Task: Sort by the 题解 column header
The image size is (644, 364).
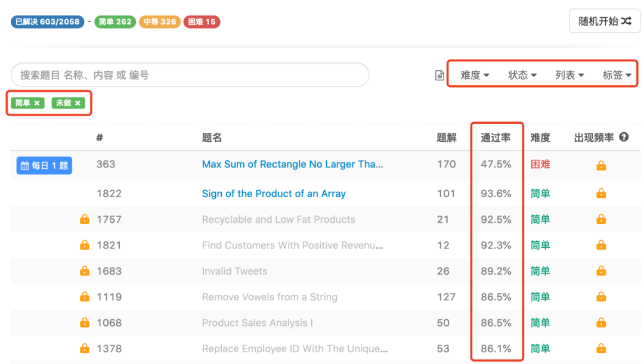Action: pos(446,138)
